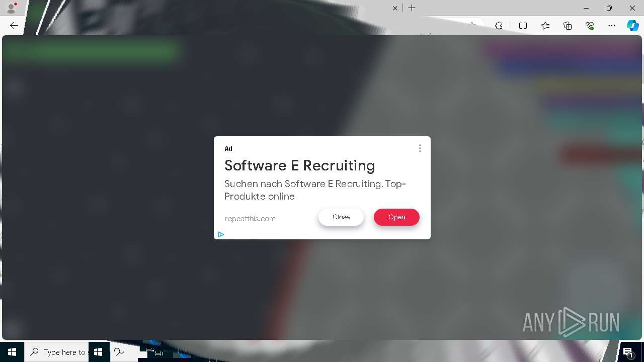This screenshot has height=362, width=644.
Task: Open the Extensions puzzle icon
Action: click(499, 26)
